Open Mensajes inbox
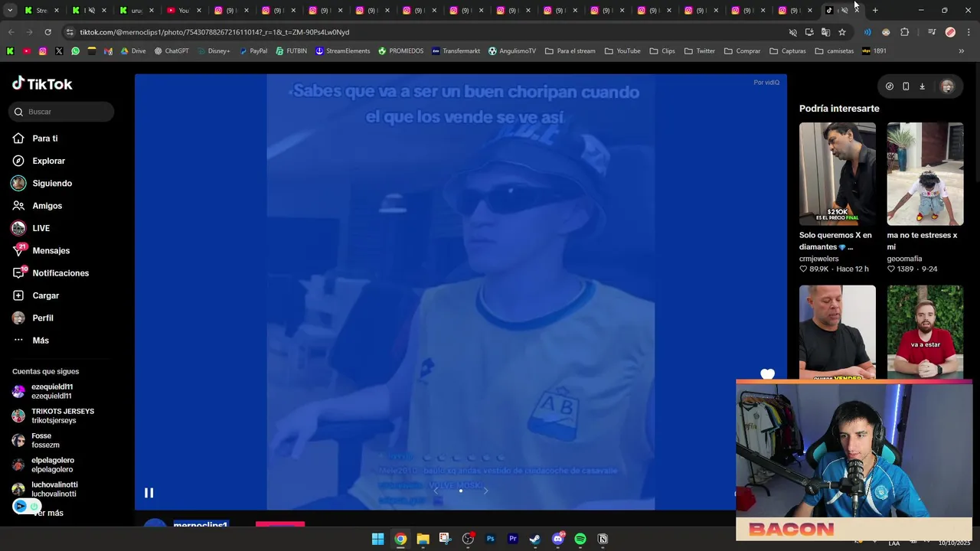 [x=41, y=250]
